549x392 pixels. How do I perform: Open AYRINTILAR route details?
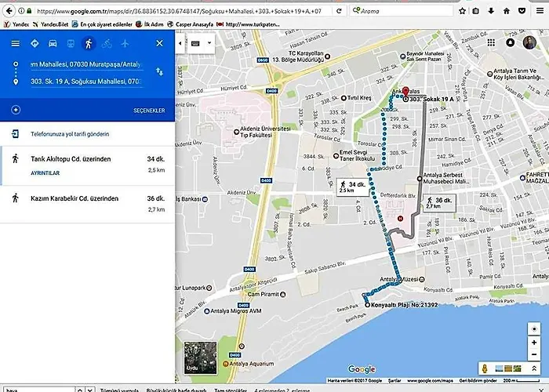point(45,173)
